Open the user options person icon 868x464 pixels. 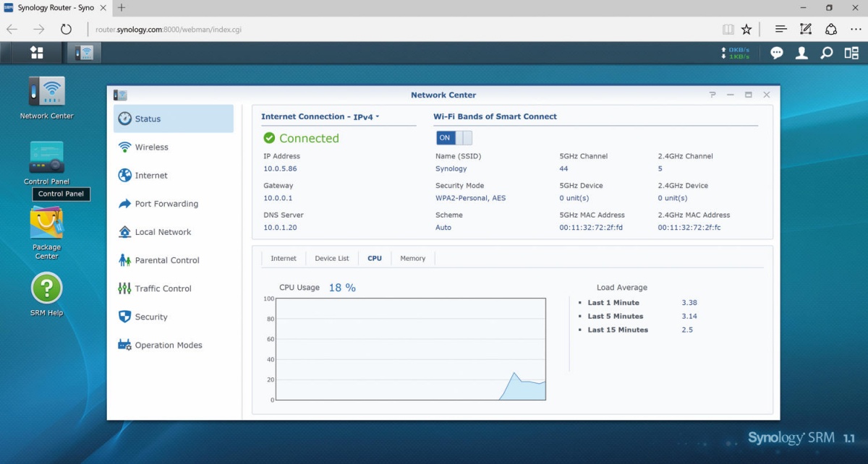tap(801, 53)
